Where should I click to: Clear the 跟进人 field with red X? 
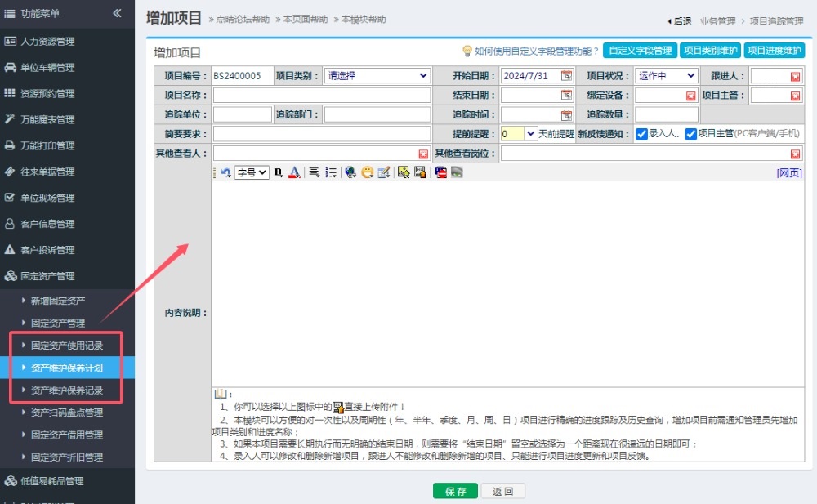pyautogui.click(x=795, y=76)
